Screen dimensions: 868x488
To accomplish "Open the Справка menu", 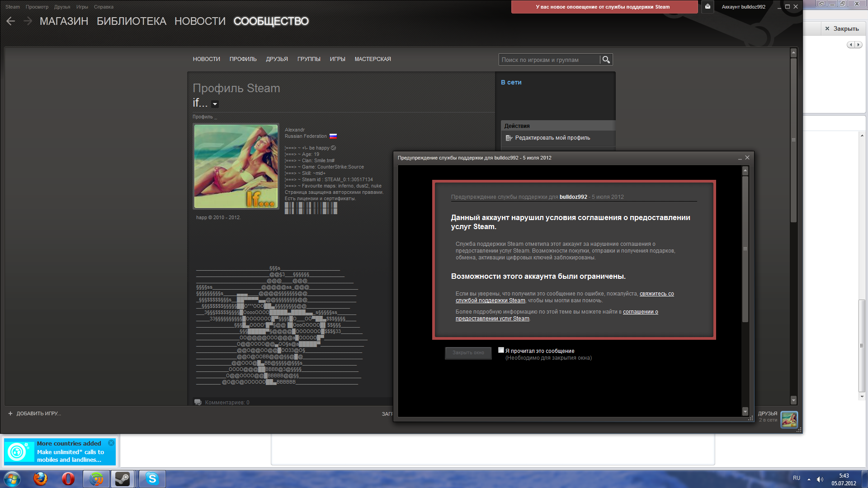I will coord(104,7).
